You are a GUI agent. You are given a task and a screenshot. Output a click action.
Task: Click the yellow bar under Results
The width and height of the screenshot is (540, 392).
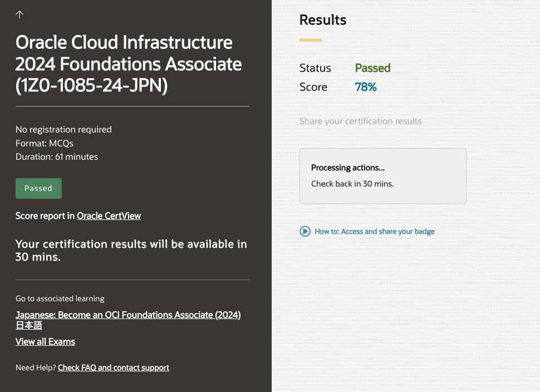point(311,40)
